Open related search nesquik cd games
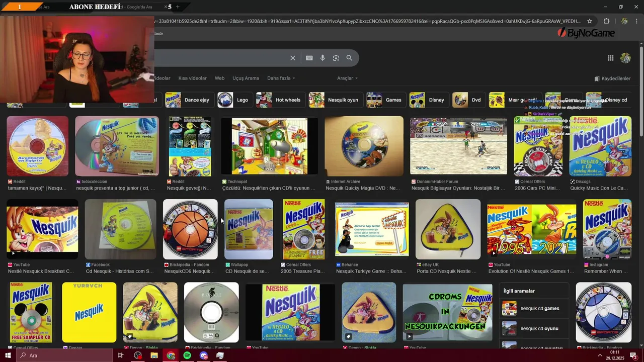The image size is (644, 362). tap(534, 308)
